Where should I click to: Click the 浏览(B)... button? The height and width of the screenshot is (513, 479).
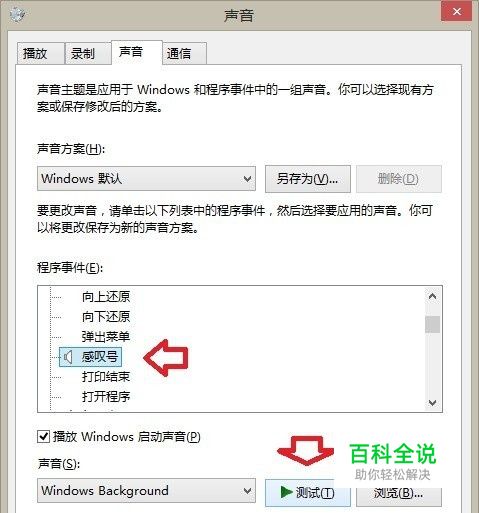click(399, 493)
